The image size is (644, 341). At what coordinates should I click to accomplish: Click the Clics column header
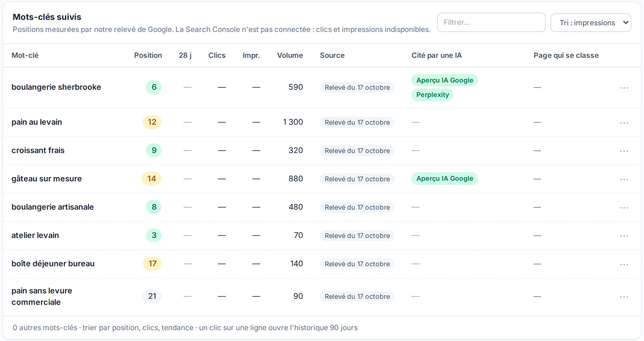217,55
